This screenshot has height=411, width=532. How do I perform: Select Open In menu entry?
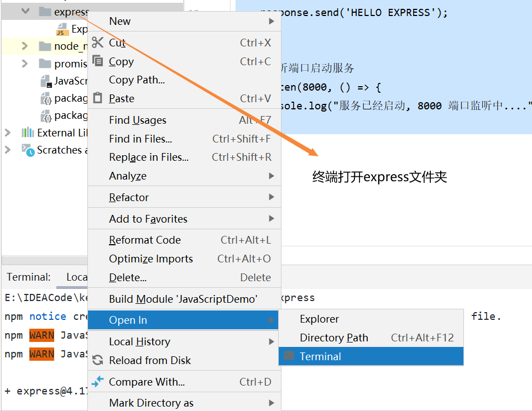183,320
